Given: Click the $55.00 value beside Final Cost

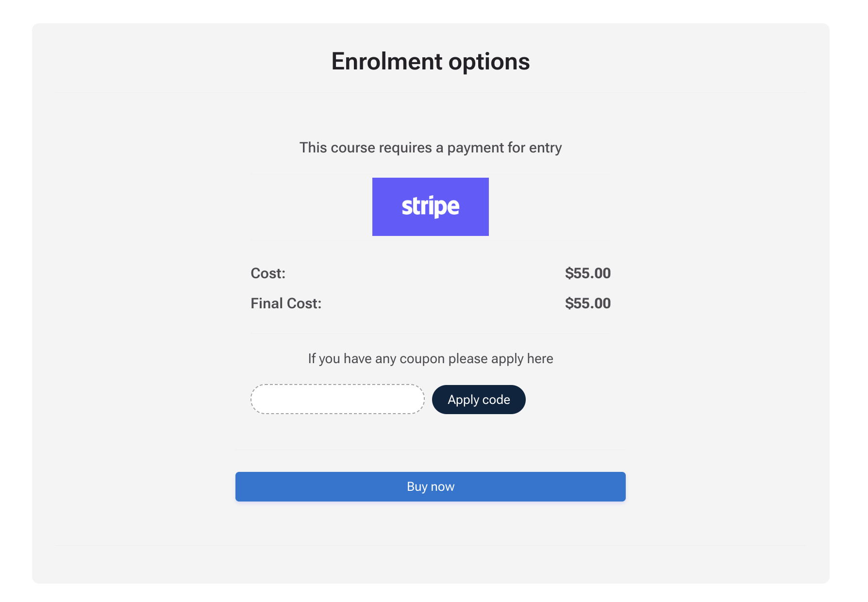Looking at the screenshot, I should pyautogui.click(x=588, y=303).
